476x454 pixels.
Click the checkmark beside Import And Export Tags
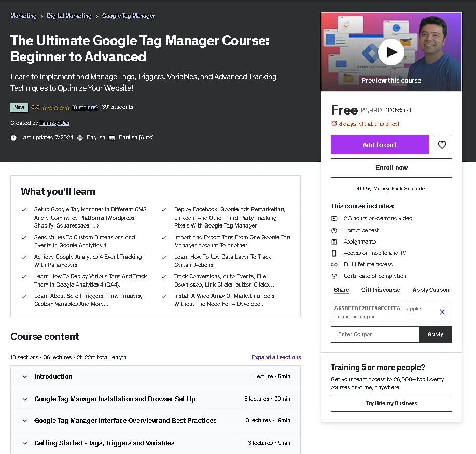164,237
